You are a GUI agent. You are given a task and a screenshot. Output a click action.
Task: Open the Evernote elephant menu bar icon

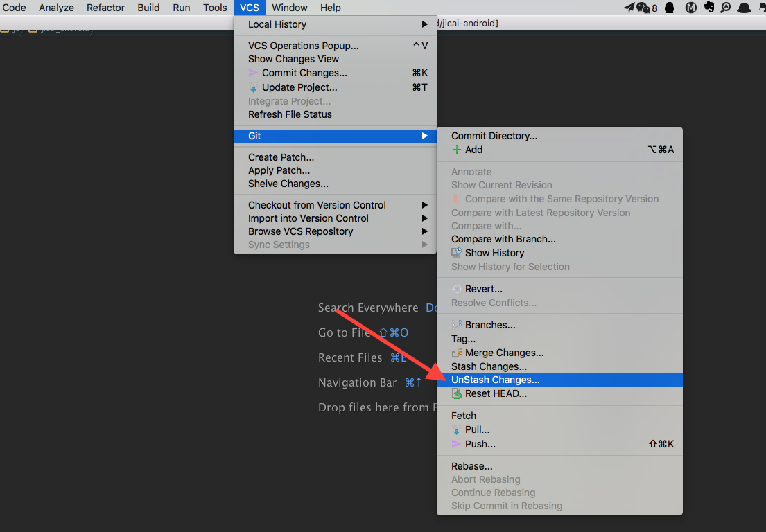(709, 8)
